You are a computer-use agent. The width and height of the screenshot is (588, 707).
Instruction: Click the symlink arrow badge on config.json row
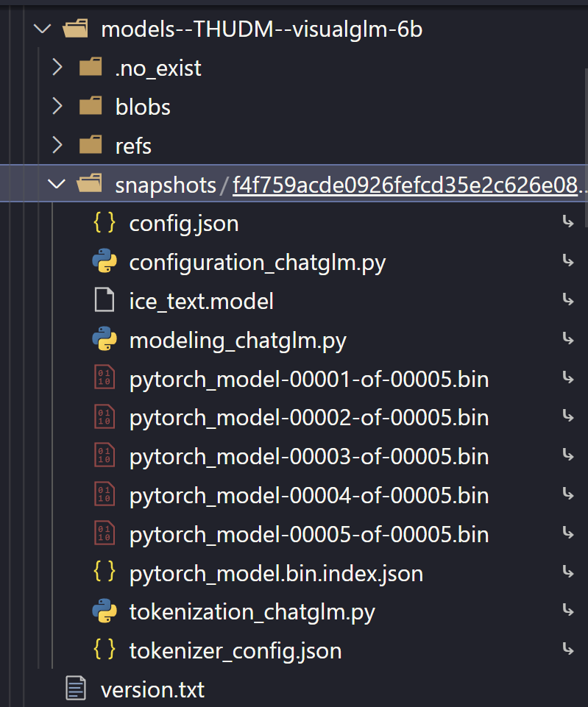click(x=567, y=223)
